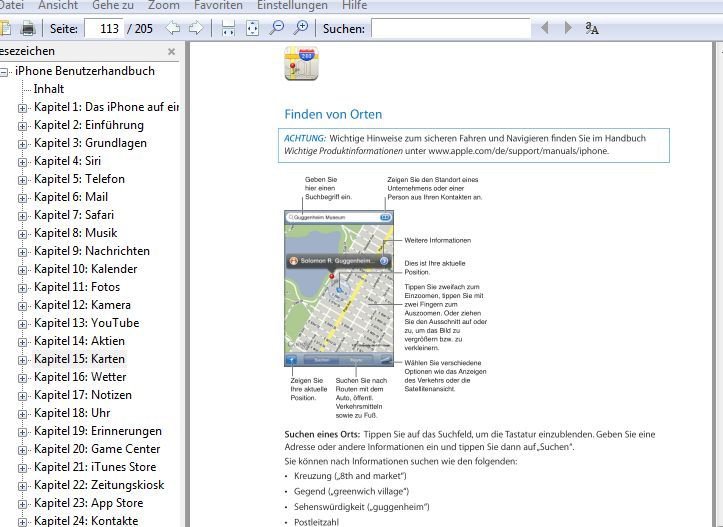Select the Inhalt bookmark
The height and width of the screenshot is (527, 723).
(x=49, y=89)
